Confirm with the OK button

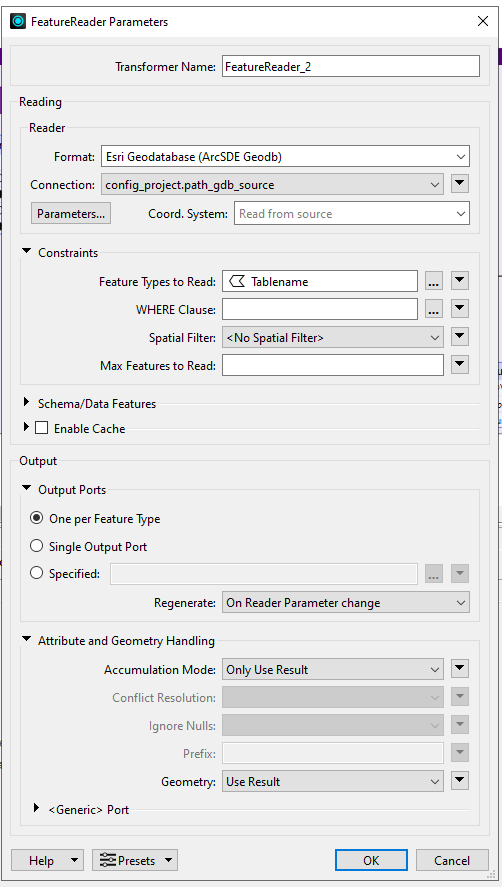371,860
